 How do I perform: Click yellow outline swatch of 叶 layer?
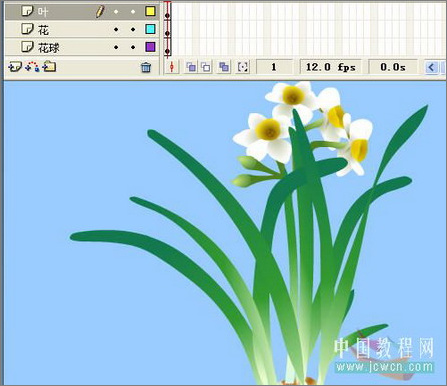(150, 11)
